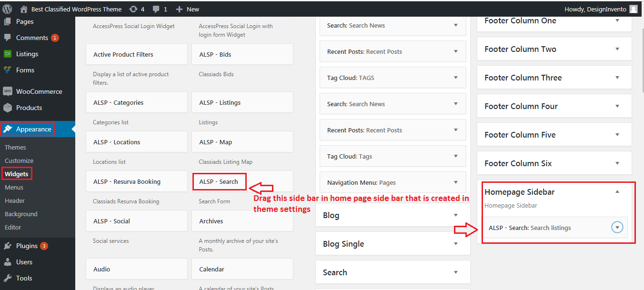This screenshot has width=644, height=290.
Task: Select the ALSP - Search widget
Action: point(242,182)
